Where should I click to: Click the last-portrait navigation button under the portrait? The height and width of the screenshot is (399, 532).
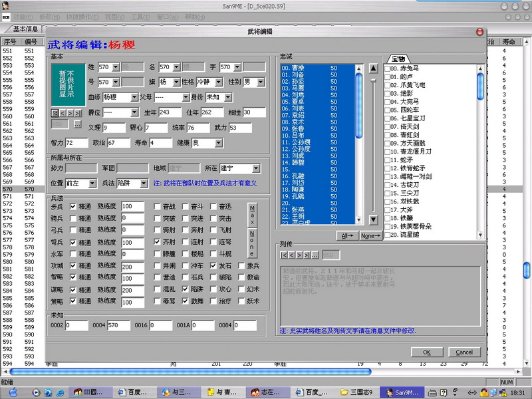pyautogui.click(x=82, y=114)
